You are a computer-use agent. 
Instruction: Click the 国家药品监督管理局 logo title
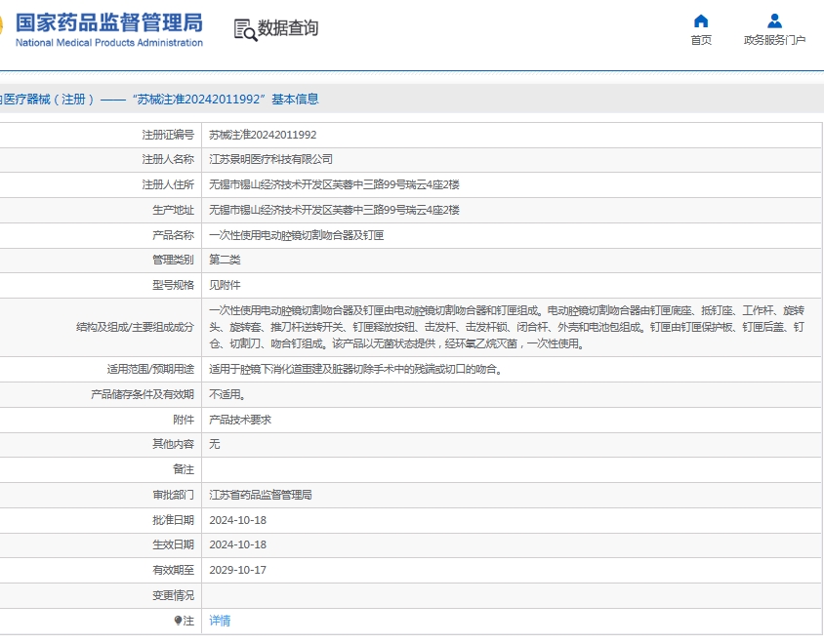pyautogui.click(x=109, y=22)
